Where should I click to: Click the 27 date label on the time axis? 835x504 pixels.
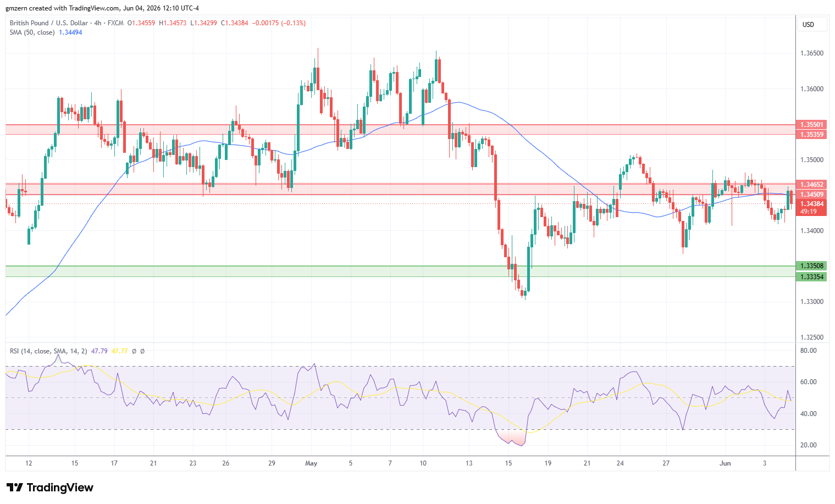666,463
